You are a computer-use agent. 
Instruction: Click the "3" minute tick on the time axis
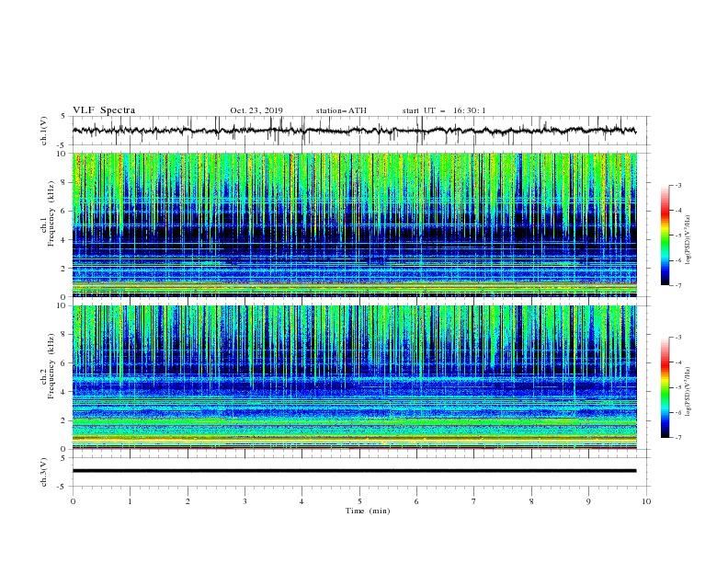pyautogui.click(x=245, y=501)
